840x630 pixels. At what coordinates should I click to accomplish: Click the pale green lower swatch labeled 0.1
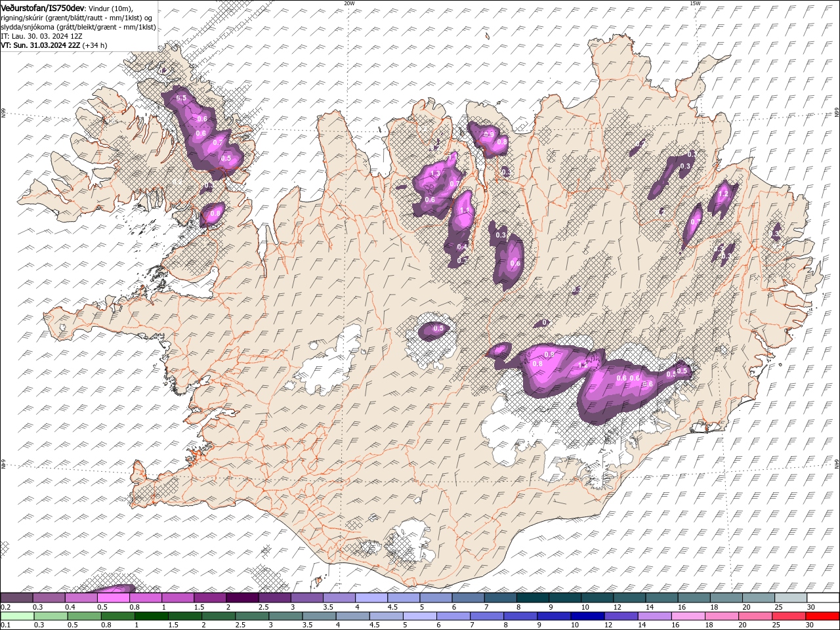coord(17,616)
